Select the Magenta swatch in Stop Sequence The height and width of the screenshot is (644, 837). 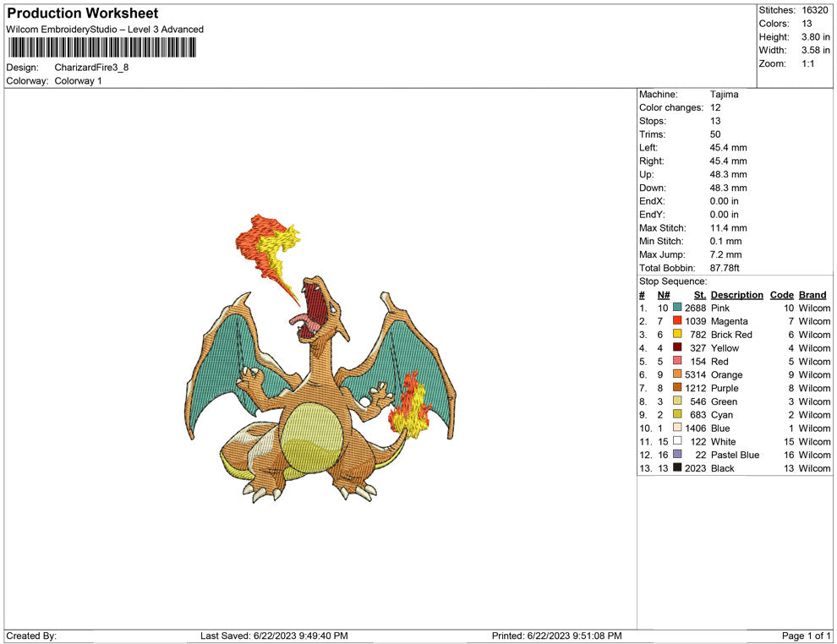(x=677, y=321)
